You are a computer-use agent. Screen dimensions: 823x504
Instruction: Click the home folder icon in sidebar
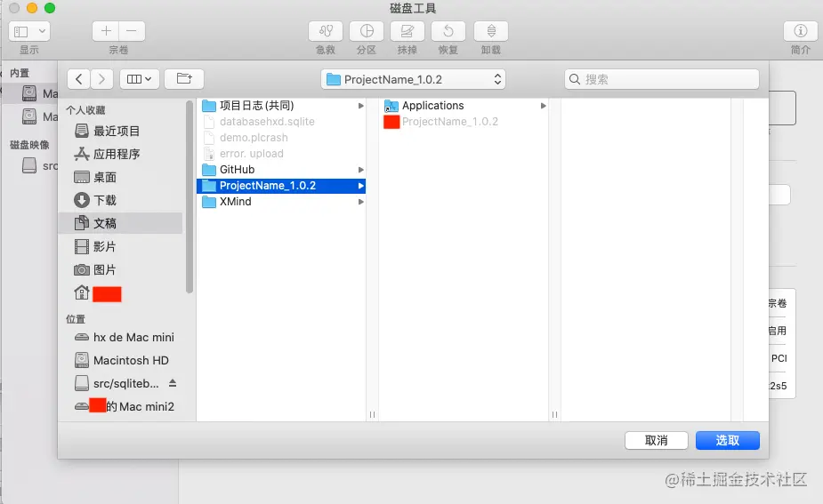click(81, 292)
